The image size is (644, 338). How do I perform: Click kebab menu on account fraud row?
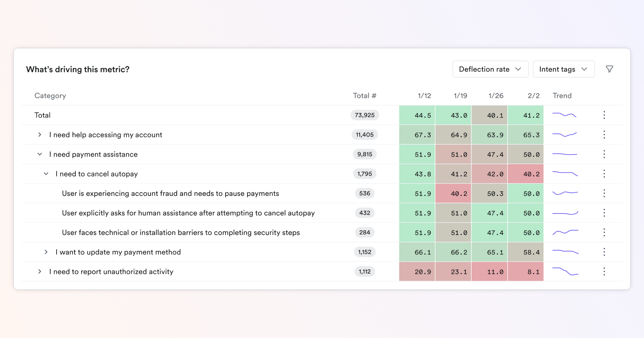[604, 193]
